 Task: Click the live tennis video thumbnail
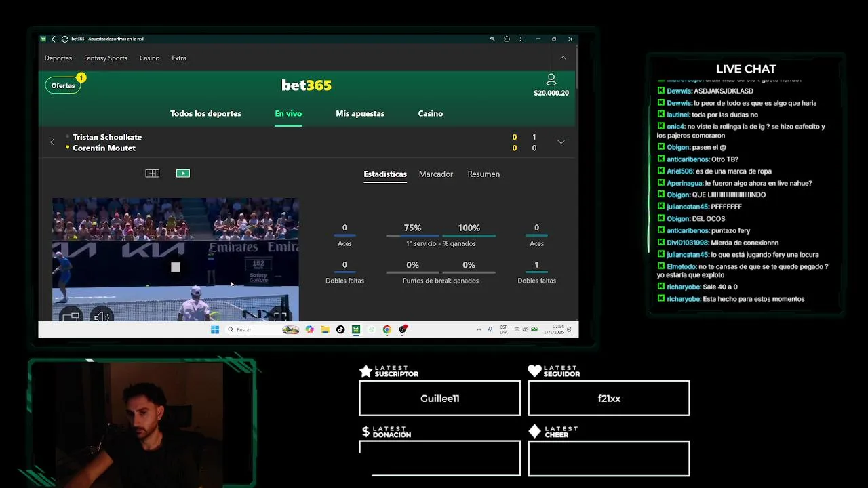pos(176,259)
